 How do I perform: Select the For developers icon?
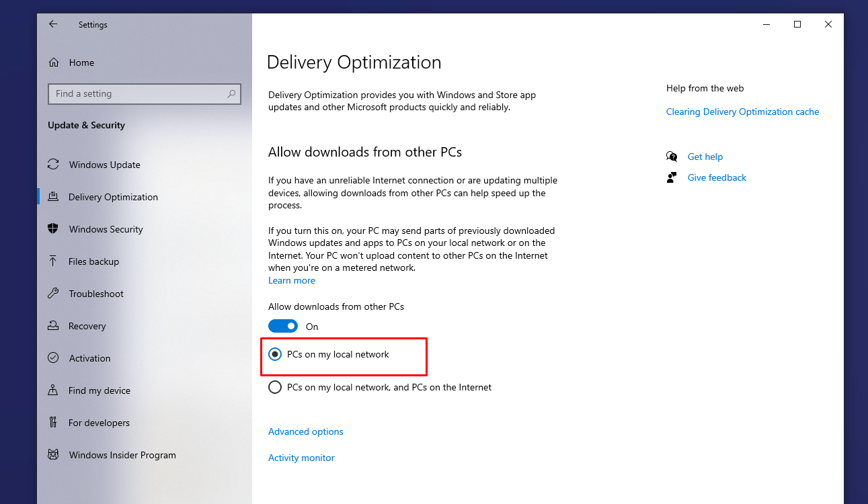53,423
